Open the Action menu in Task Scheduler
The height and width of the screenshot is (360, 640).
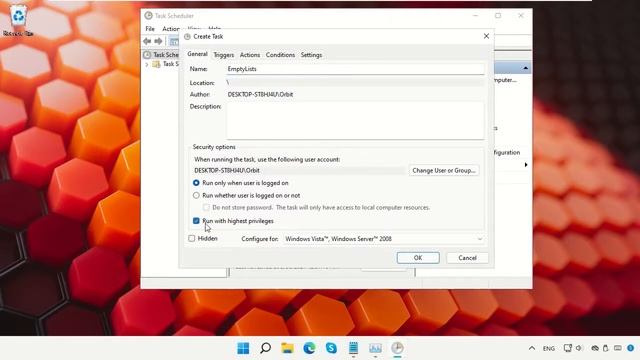tap(171, 29)
